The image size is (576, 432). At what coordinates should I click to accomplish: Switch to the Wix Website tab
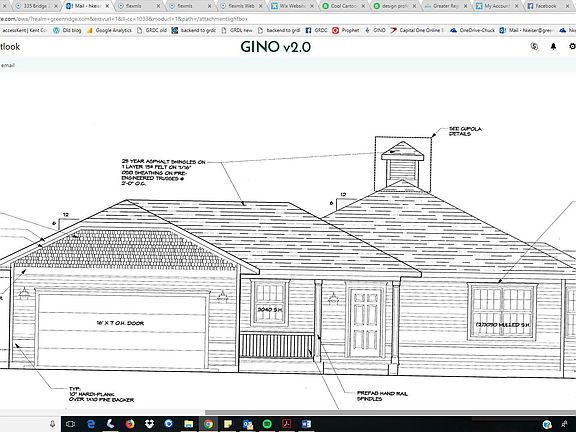(x=292, y=6)
